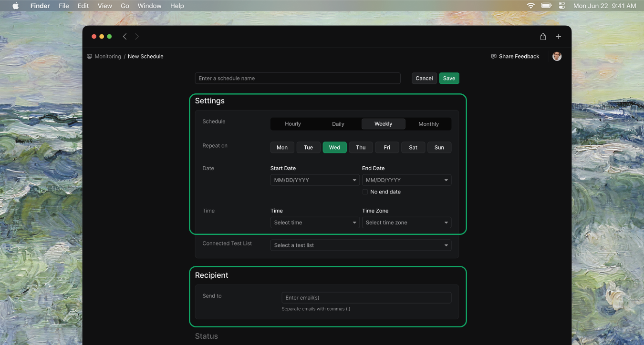Open the View menu

104,6
